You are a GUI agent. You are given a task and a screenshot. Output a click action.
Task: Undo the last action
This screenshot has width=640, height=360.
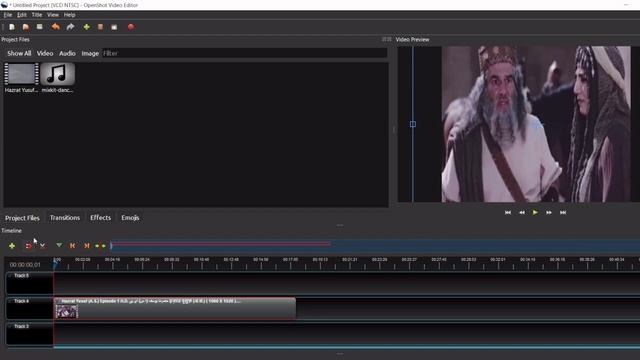[x=56, y=27]
